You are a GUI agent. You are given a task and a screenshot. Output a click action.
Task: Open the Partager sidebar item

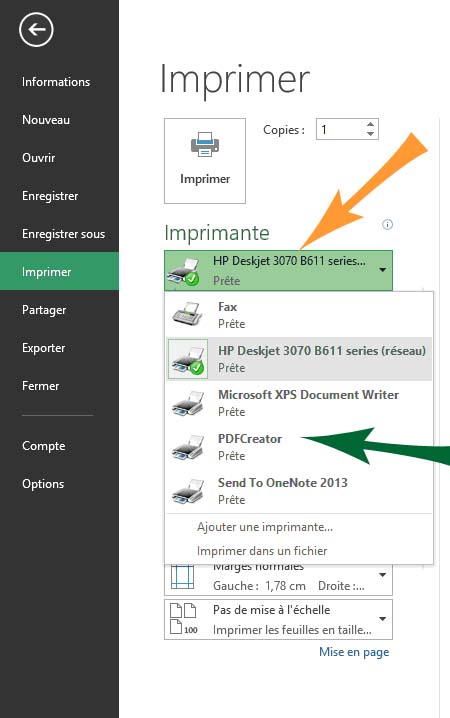(44, 310)
